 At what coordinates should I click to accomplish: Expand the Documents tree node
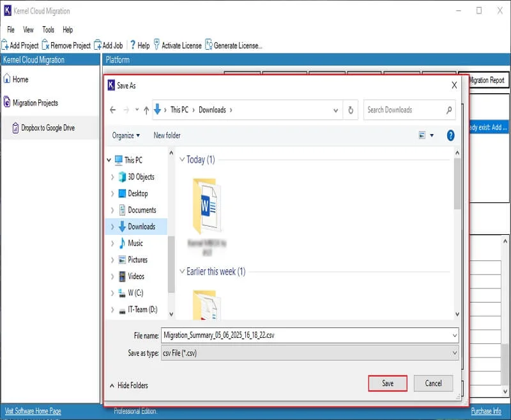(112, 210)
